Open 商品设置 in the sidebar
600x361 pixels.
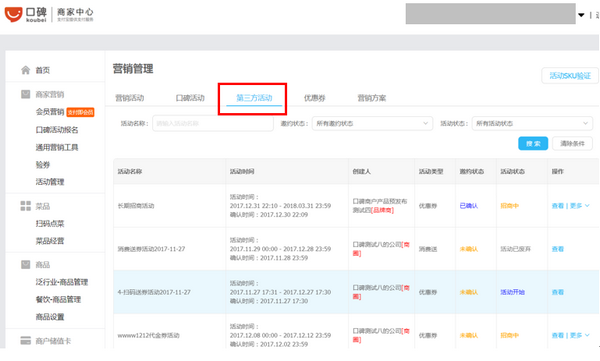[x=50, y=317]
